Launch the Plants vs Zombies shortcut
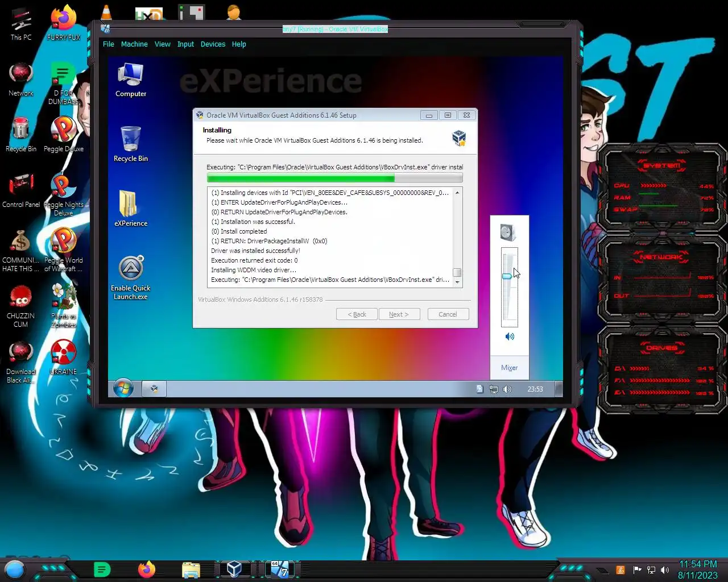Image resolution: width=728 pixels, height=582 pixels. coord(64,306)
